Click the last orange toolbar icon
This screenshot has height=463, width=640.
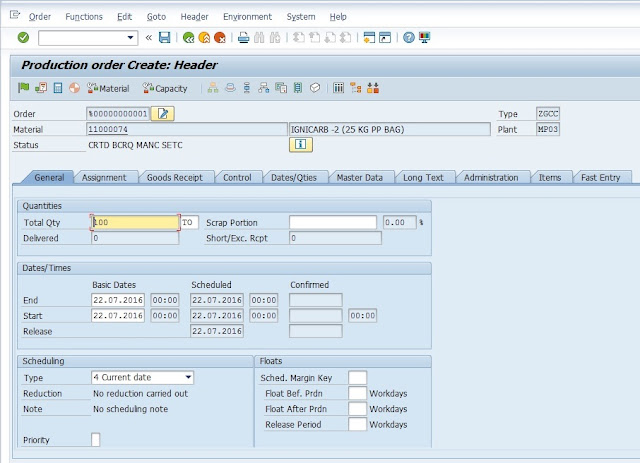[373, 88]
